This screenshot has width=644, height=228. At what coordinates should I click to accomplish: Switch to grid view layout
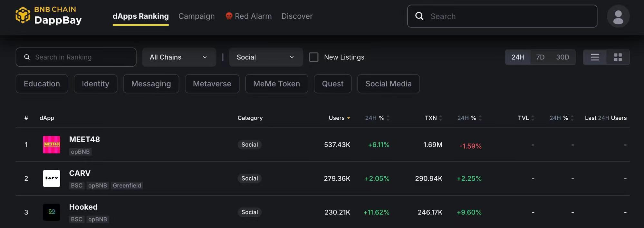tap(618, 57)
